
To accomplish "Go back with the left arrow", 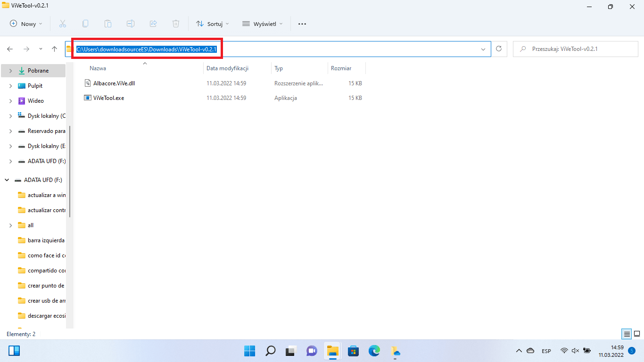I will tap(10, 49).
